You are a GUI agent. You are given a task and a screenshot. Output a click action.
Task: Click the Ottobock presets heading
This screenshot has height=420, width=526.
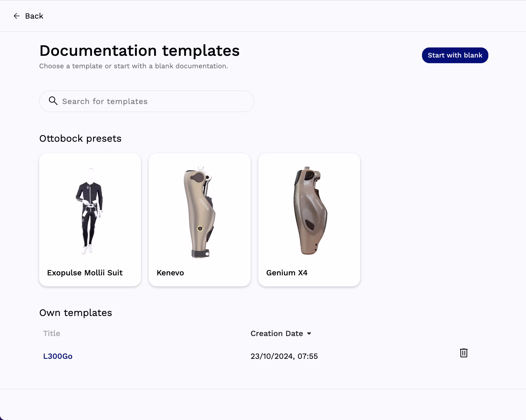coord(80,139)
